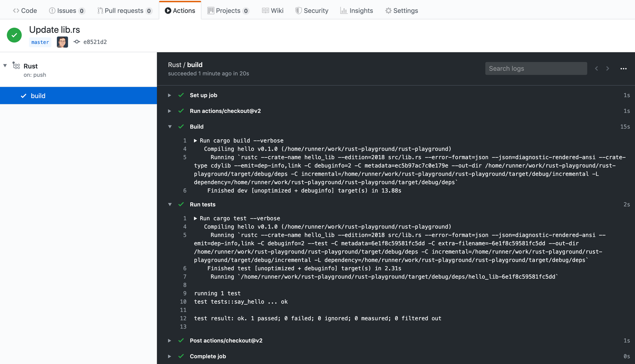Click the previous search result arrow
Screen dimensions: 635x364
click(597, 69)
